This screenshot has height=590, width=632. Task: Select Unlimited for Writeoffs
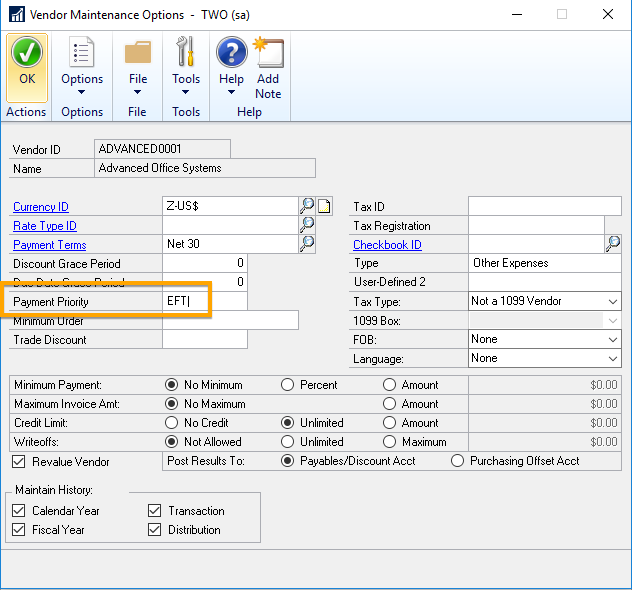(x=287, y=442)
